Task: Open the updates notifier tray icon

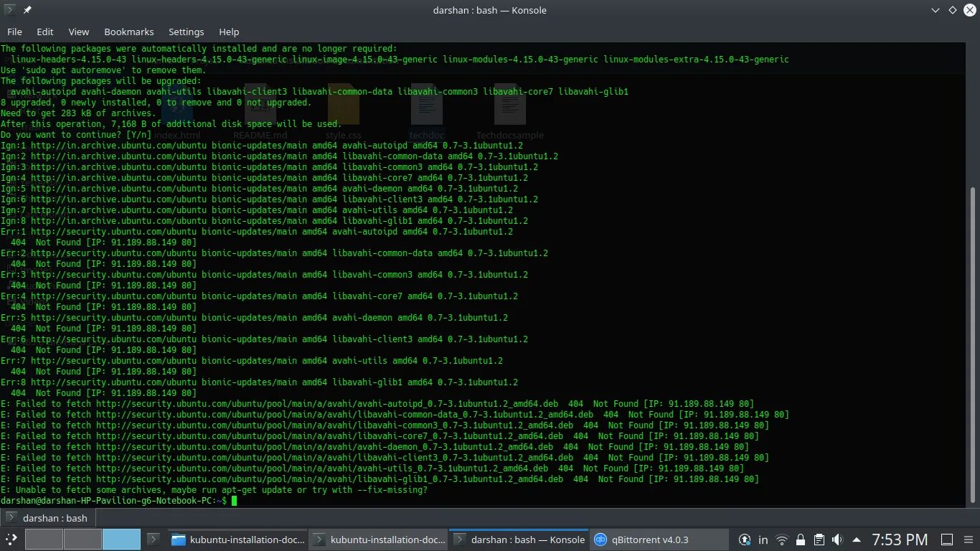Action: pyautogui.click(x=745, y=540)
